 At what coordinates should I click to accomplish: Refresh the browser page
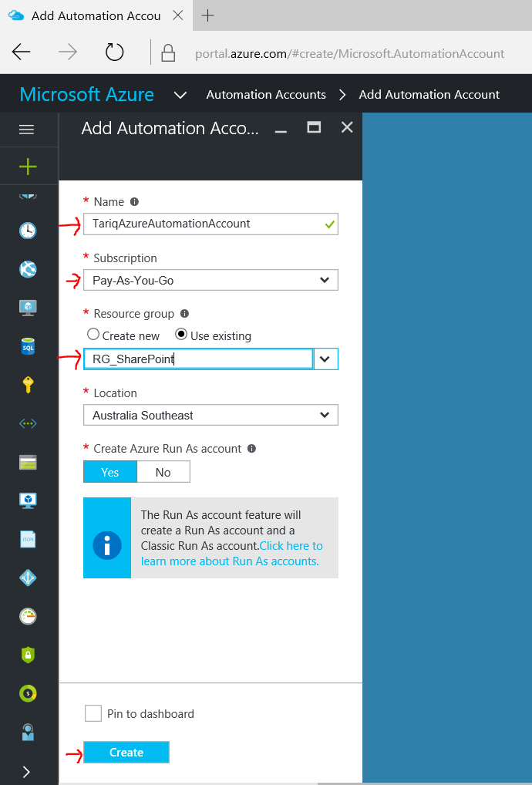pyautogui.click(x=115, y=52)
